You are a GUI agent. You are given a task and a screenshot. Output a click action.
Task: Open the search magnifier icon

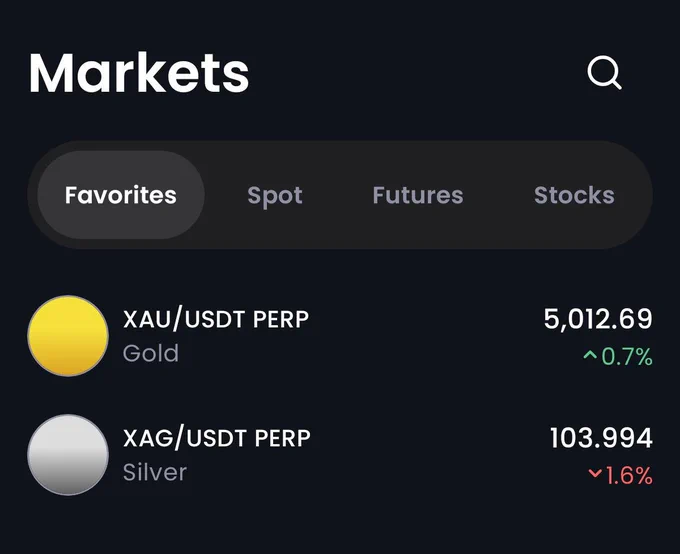(x=605, y=72)
